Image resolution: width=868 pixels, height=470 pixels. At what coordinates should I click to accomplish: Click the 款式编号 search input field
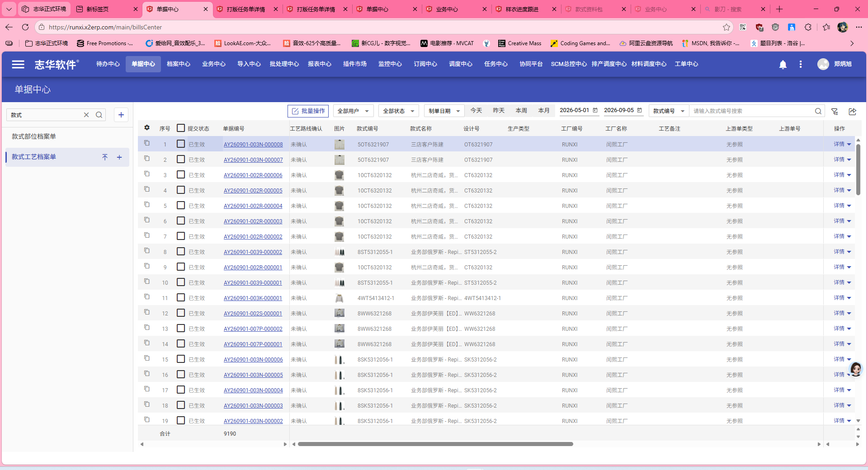(752, 111)
